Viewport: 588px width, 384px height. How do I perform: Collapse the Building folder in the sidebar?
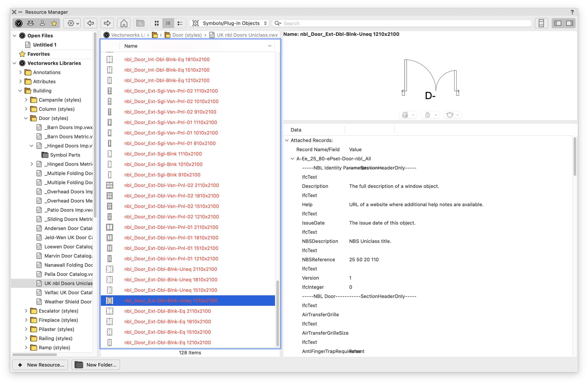20,91
